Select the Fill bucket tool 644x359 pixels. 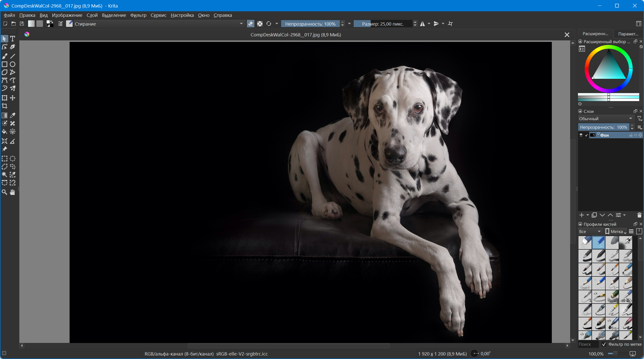[5, 131]
